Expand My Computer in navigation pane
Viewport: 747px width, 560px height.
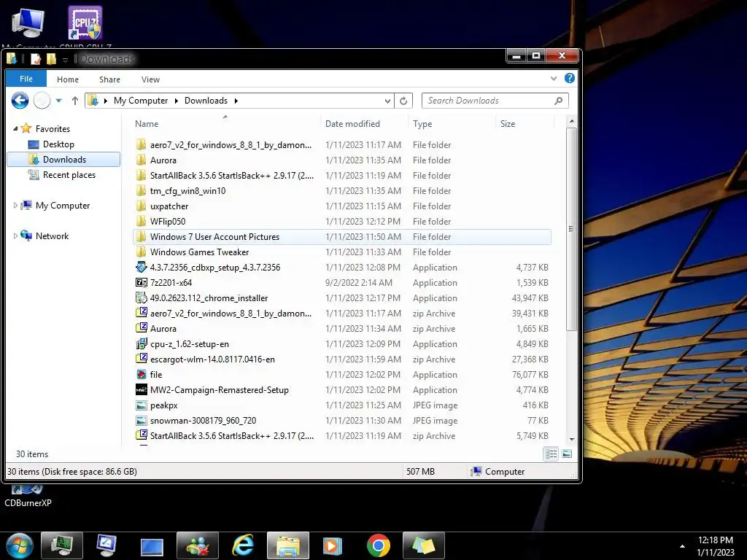(15, 205)
